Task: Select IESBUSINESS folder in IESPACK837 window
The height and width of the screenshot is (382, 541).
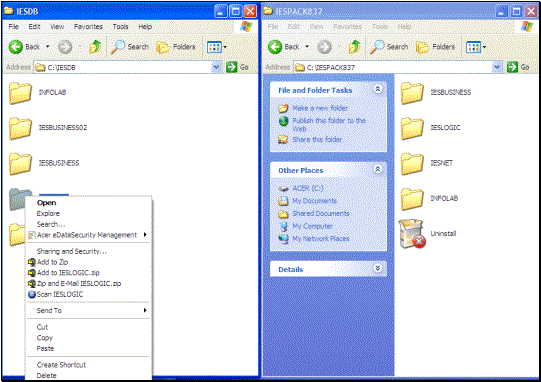Action: pyautogui.click(x=436, y=92)
